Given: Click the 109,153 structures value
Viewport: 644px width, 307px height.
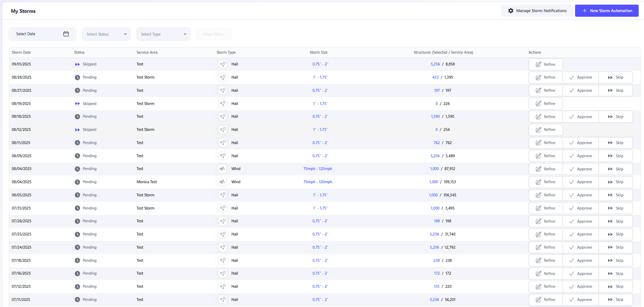Looking at the screenshot, I should (450, 182).
